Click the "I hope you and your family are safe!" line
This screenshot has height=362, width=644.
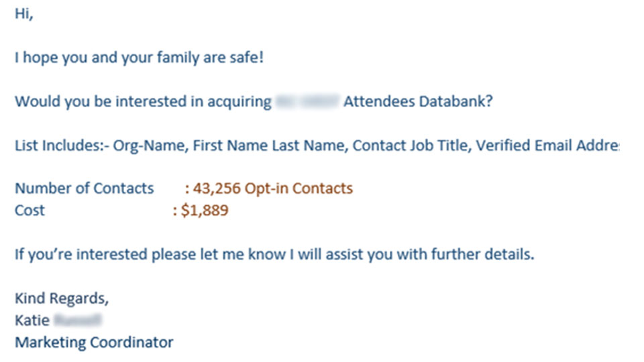[x=139, y=58]
